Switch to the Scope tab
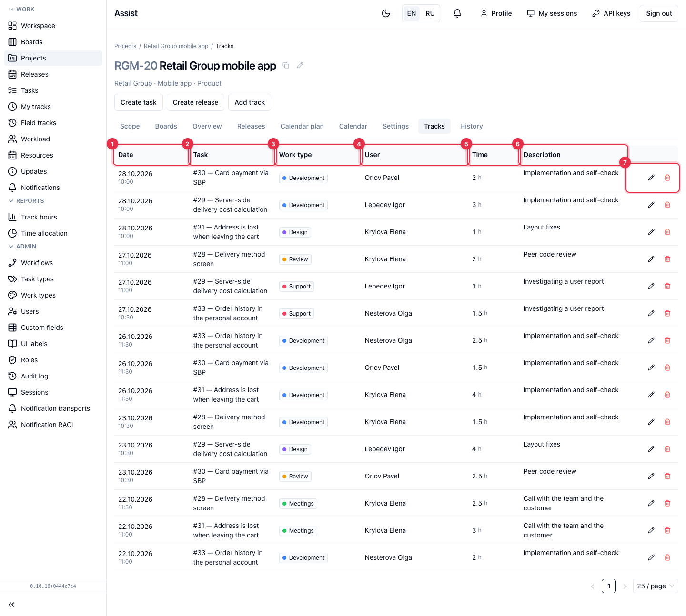Viewport: 686px width, 616px height. 130,126
